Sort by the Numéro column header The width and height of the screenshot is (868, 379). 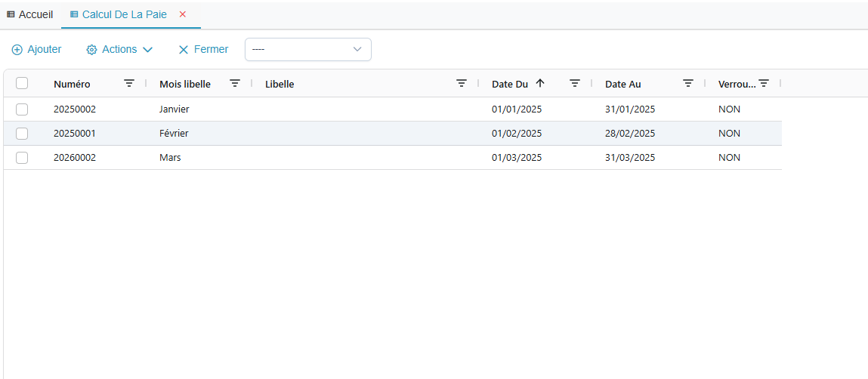click(72, 85)
